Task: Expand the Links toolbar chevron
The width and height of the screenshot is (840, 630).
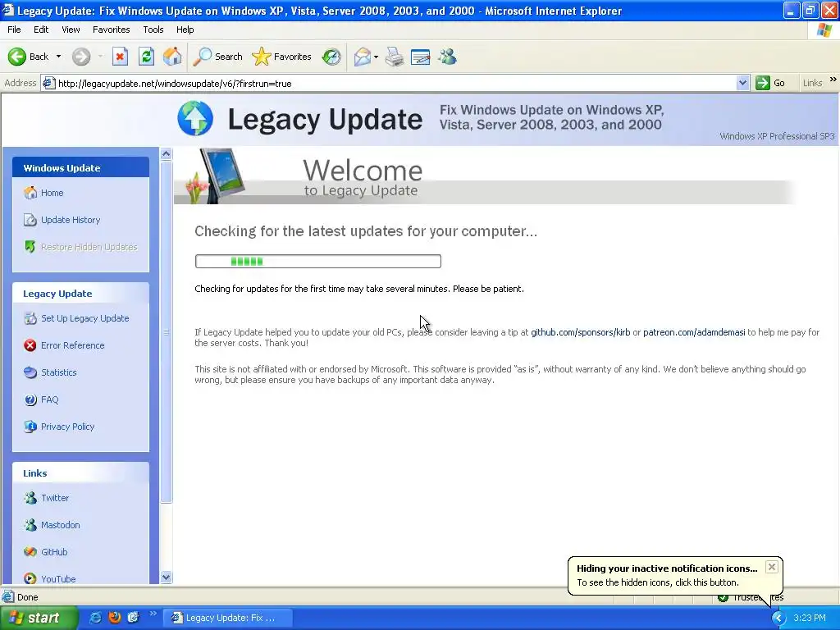Action: [833, 80]
